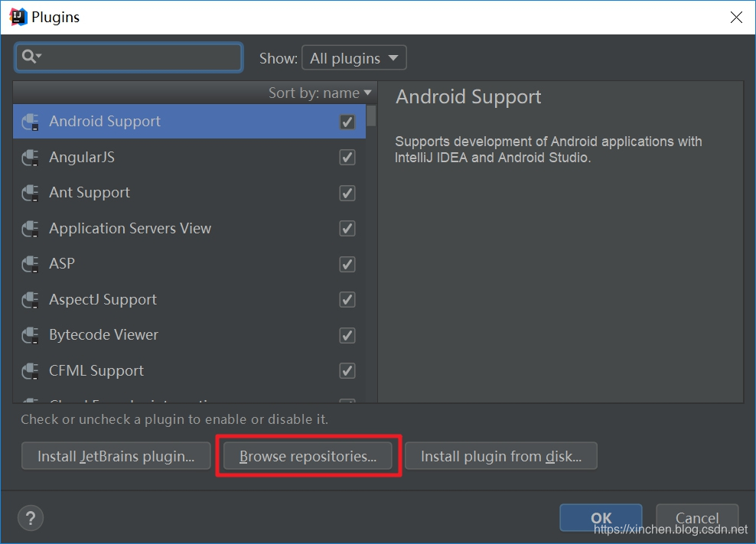Screen dimensions: 756x544
Task: Click the Android Support list entry text
Action: point(105,122)
